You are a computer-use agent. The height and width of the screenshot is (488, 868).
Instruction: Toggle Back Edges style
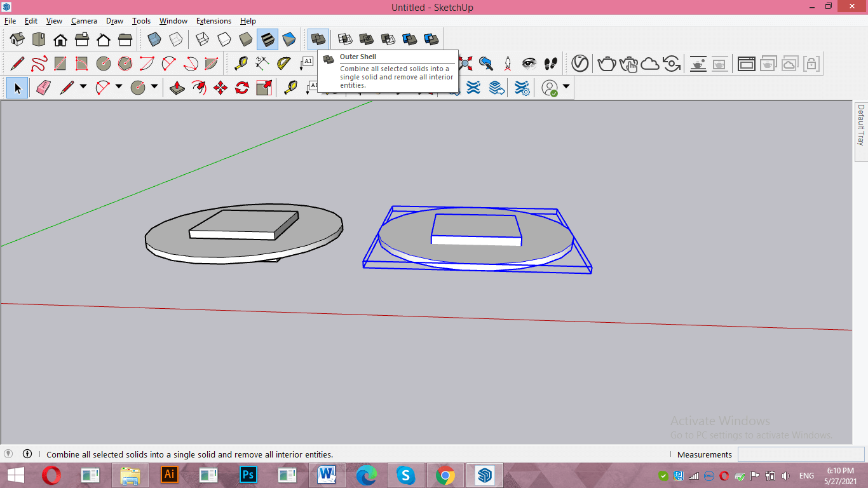click(x=176, y=40)
